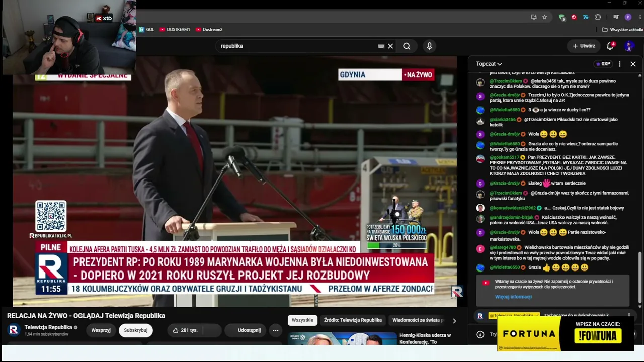Image resolution: width=644 pixels, height=362 pixels.
Task: Open the green shield extension icon
Action: tap(561, 17)
